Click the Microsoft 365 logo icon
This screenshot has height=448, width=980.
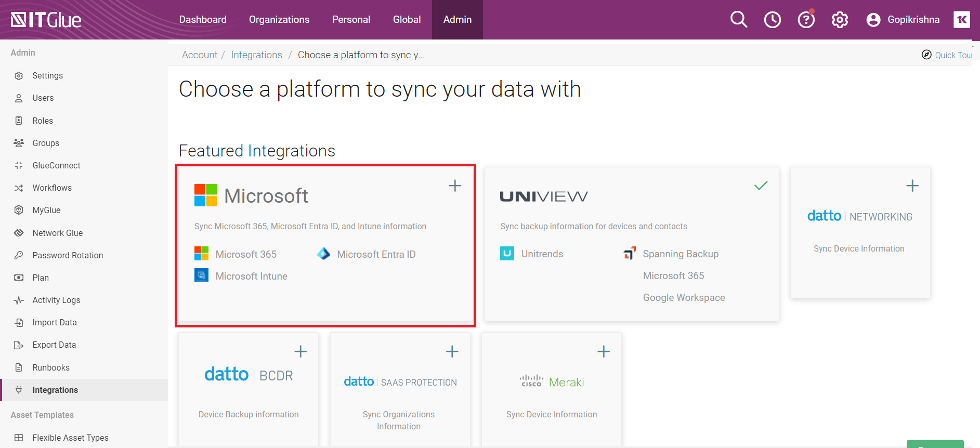[201, 254]
